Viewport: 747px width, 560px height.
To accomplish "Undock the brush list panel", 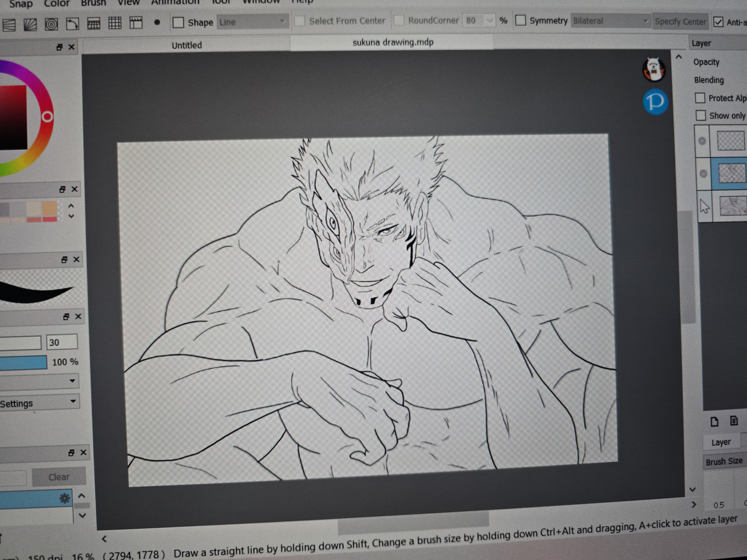I will (71, 452).
